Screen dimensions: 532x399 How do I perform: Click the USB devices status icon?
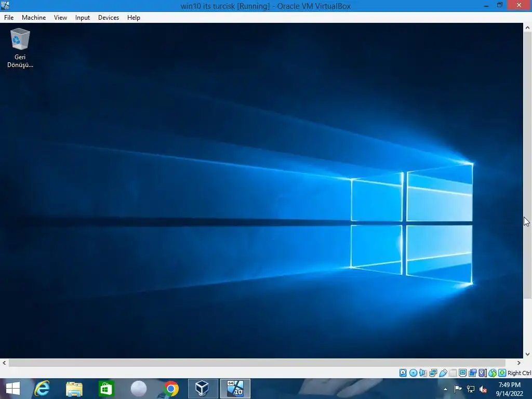pyautogui.click(x=443, y=373)
